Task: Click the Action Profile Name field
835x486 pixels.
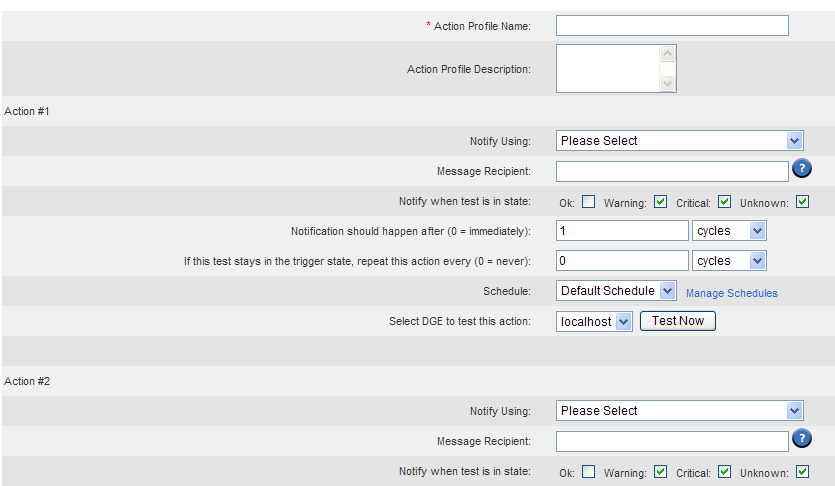Action: tap(672, 25)
